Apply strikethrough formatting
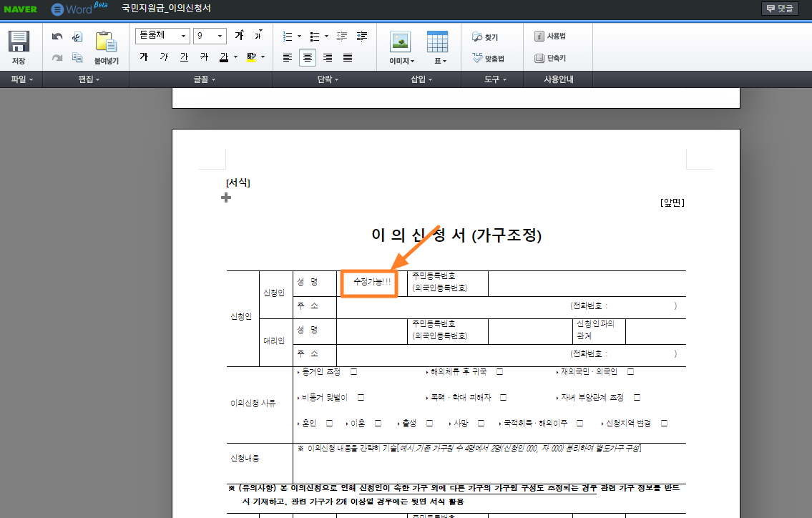Screen dimensions: 812x518 tap(205, 57)
